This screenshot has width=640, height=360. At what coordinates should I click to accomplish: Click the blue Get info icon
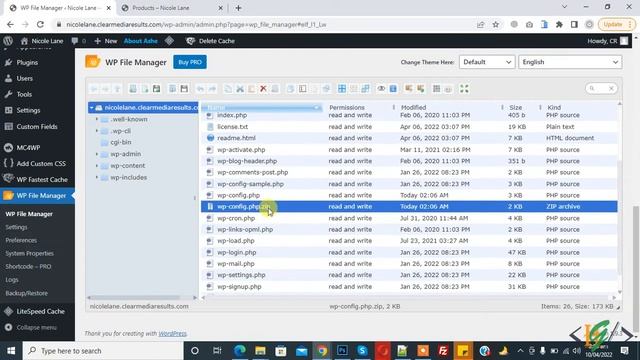[x=393, y=89]
